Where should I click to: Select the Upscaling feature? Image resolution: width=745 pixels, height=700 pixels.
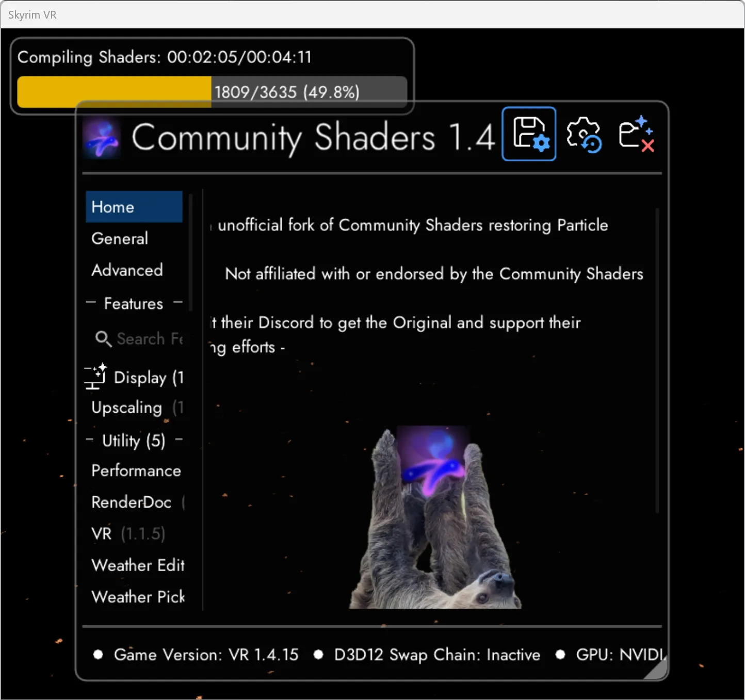click(127, 408)
